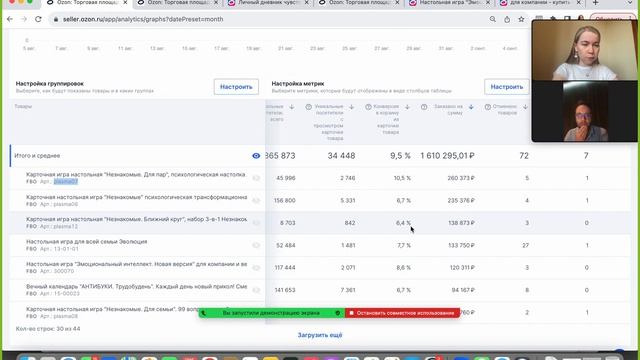Close the 'Личный дневник чувств' tab

(x=307, y=3)
